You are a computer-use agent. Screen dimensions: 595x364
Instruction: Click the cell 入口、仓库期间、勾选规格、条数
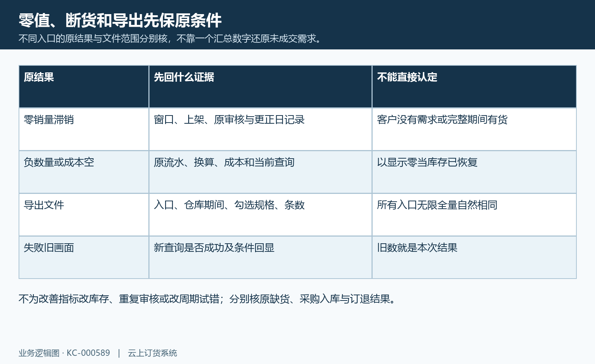coord(260,215)
